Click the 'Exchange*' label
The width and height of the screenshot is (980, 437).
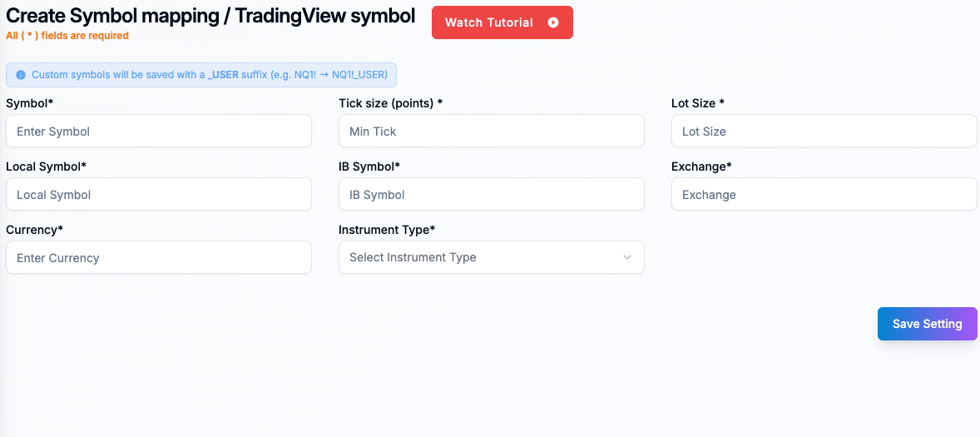tap(701, 166)
